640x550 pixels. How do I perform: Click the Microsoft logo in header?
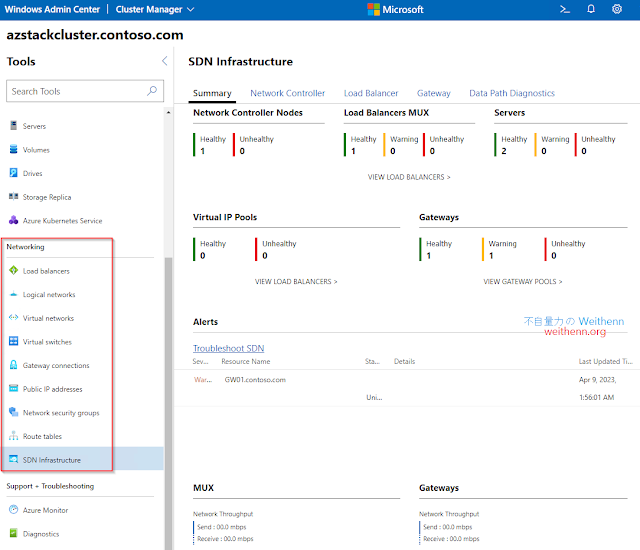point(395,9)
